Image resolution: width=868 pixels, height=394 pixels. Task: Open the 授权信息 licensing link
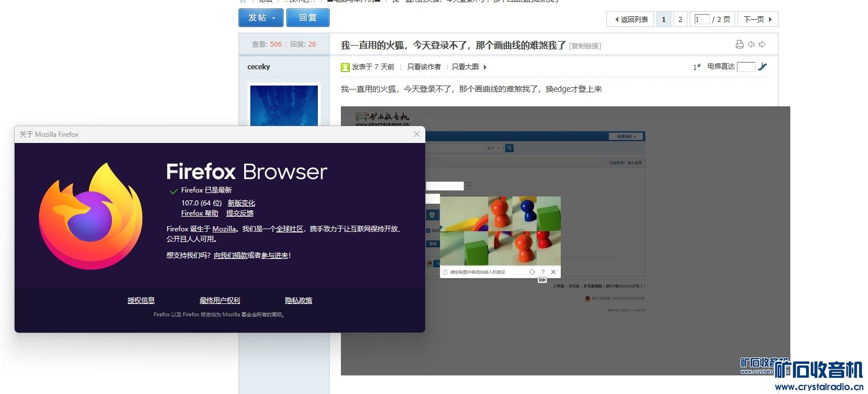(x=141, y=301)
